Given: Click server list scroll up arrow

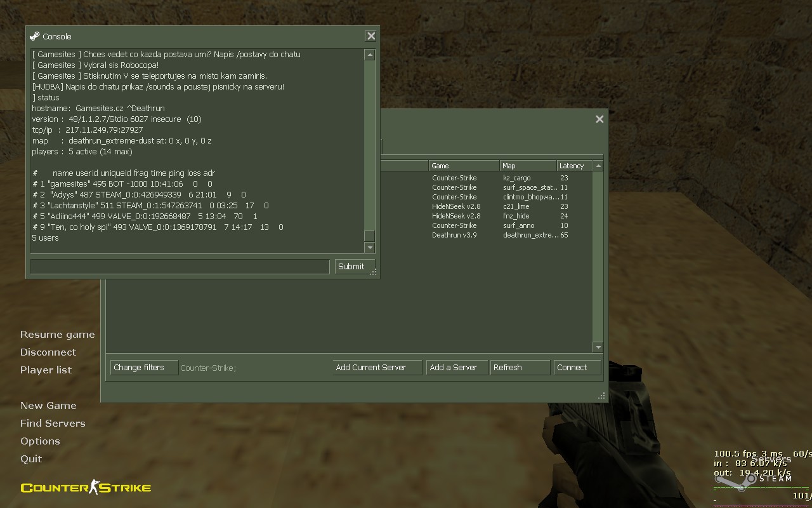Looking at the screenshot, I should [x=598, y=166].
